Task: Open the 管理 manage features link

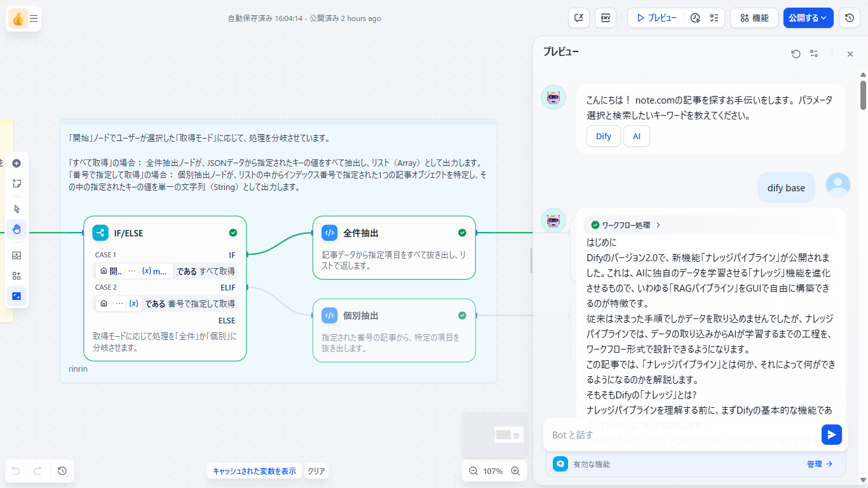Action: pos(820,464)
